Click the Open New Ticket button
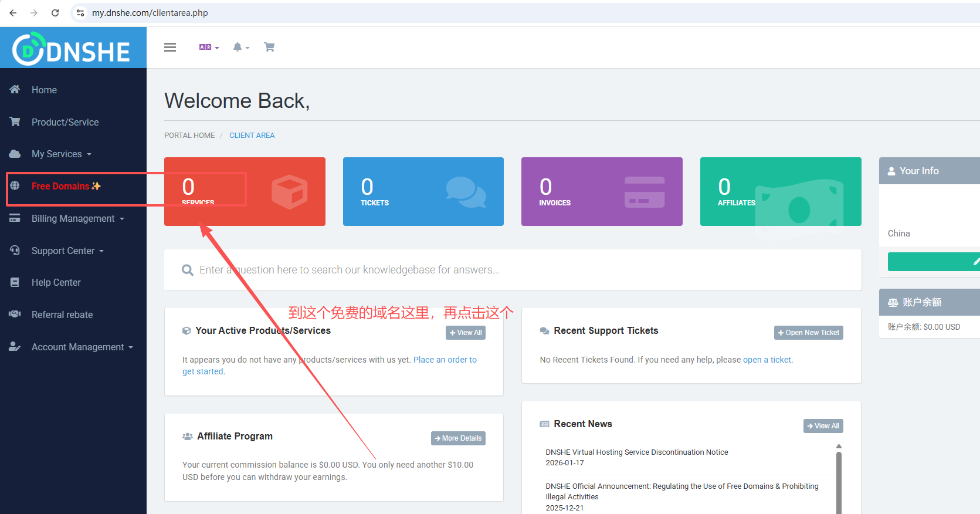980x514 pixels. (808, 333)
